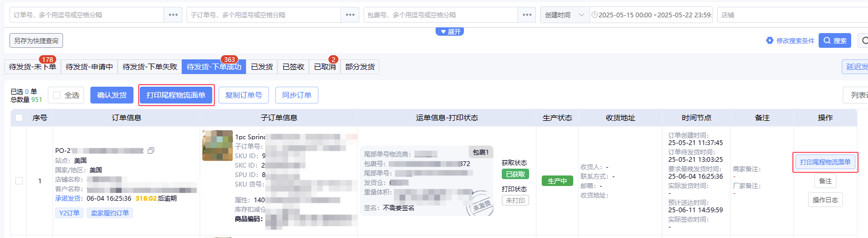Image resolution: width=868 pixels, height=238 pixels.
Task: Check the row 1 selection checkbox
Action: [19, 181]
